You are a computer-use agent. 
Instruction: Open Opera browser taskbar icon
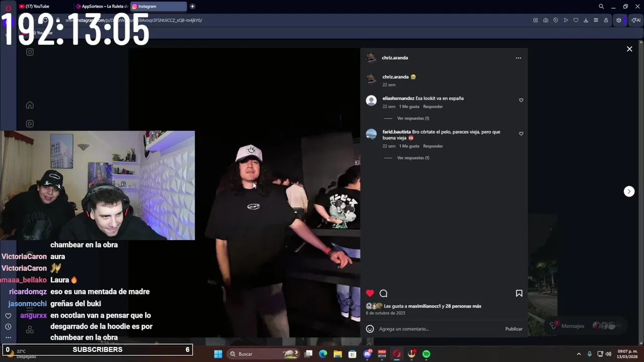[396, 354]
